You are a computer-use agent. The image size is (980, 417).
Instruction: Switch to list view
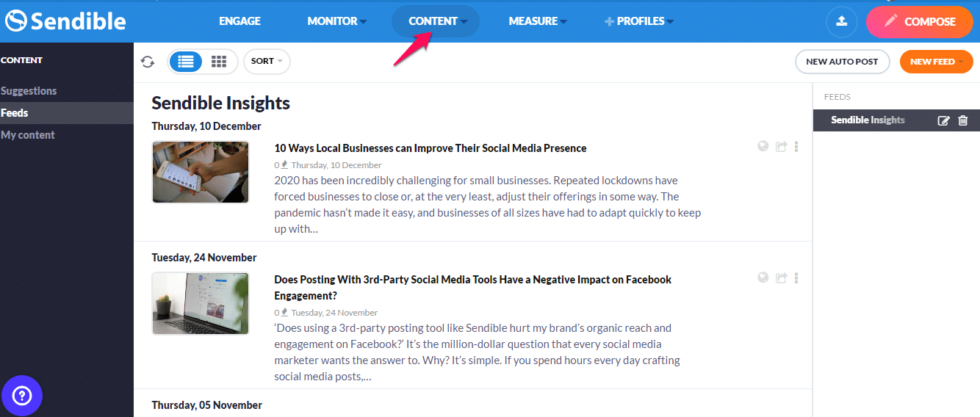pos(186,62)
